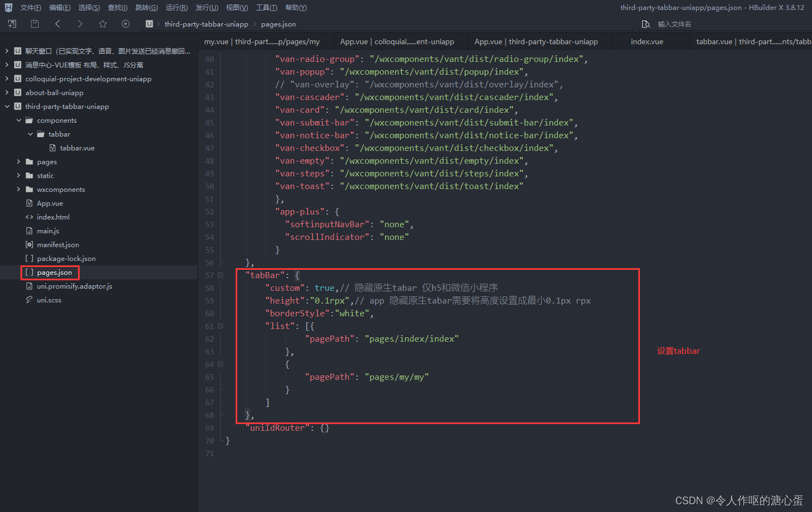Expand the pages folder arrow

[18, 161]
